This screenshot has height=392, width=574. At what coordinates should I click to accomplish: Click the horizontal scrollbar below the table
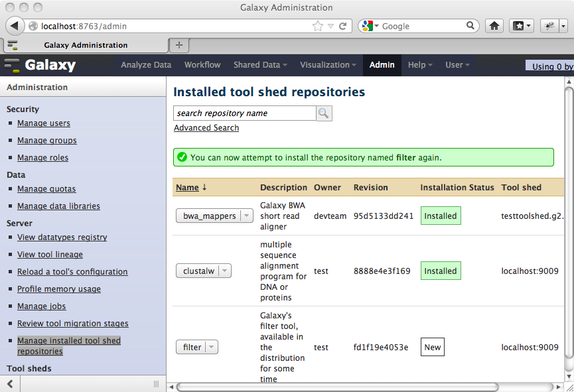pos(337,387)
